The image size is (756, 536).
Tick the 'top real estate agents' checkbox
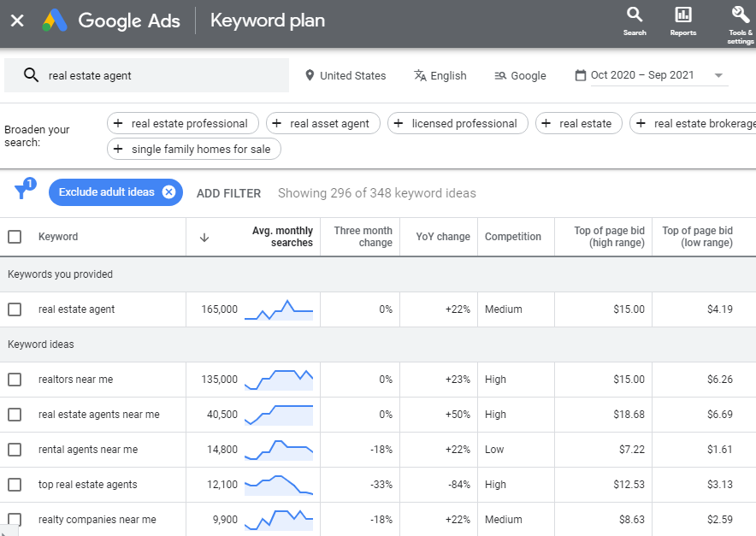click(15, 485)
